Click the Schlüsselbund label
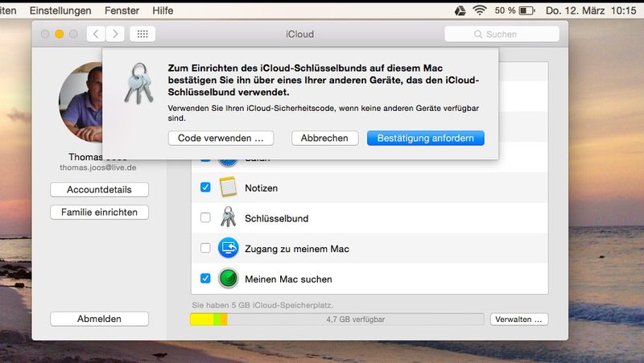This screenshot has height=363, width=644. 276,218
